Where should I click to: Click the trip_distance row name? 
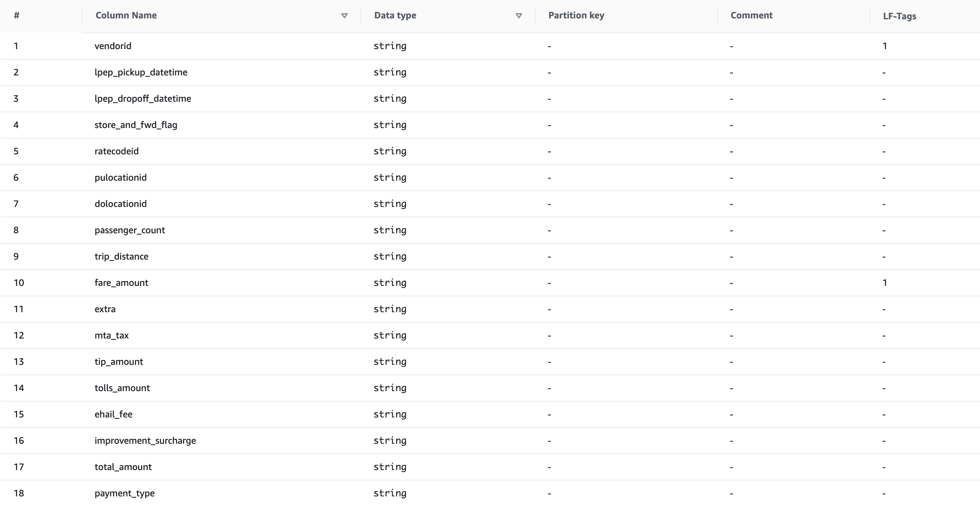point(121,257)
